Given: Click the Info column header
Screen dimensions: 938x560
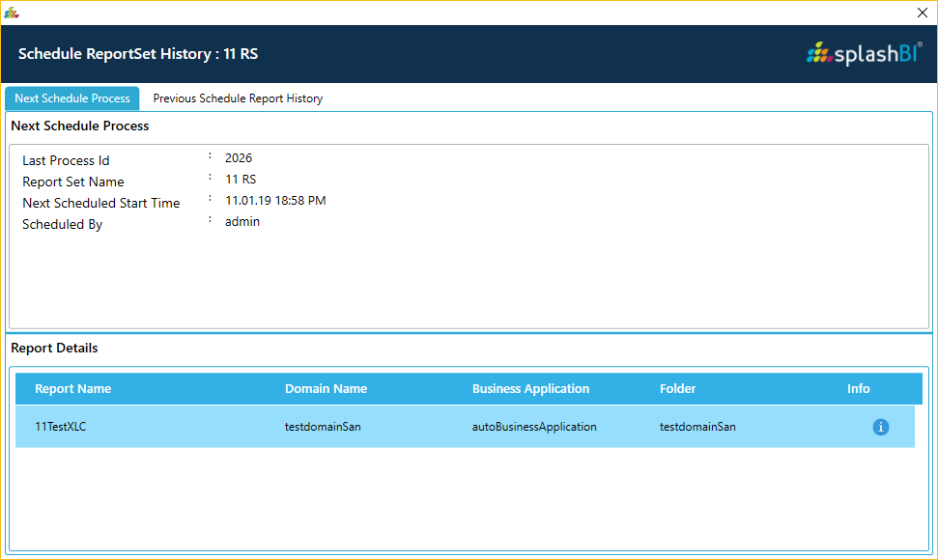Looking at the screenshot, I should coord(859,388).
